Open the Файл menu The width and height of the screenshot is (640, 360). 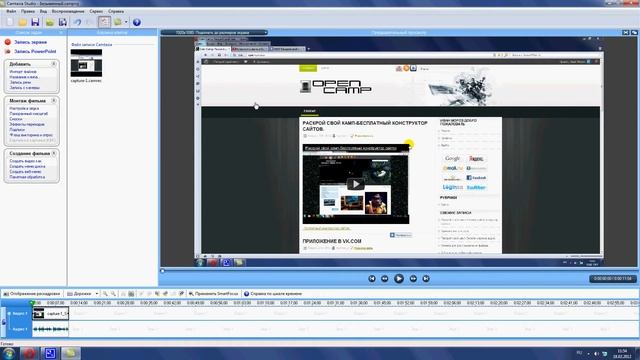click(11, 11)
